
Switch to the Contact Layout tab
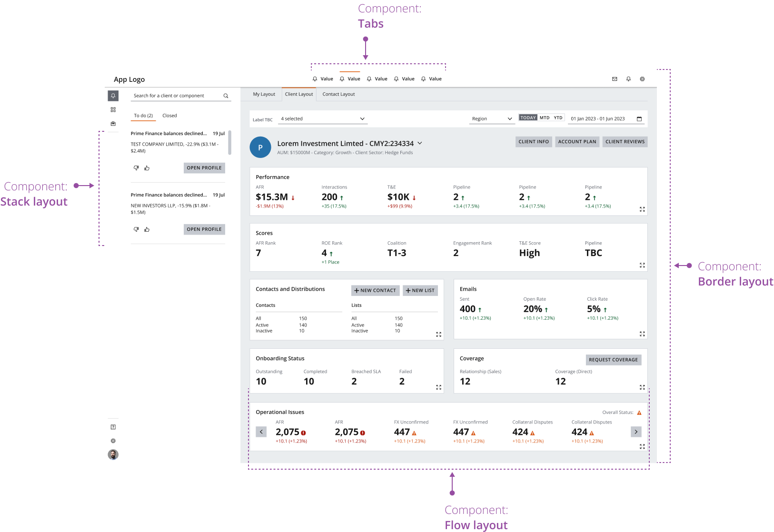point(338,94)
